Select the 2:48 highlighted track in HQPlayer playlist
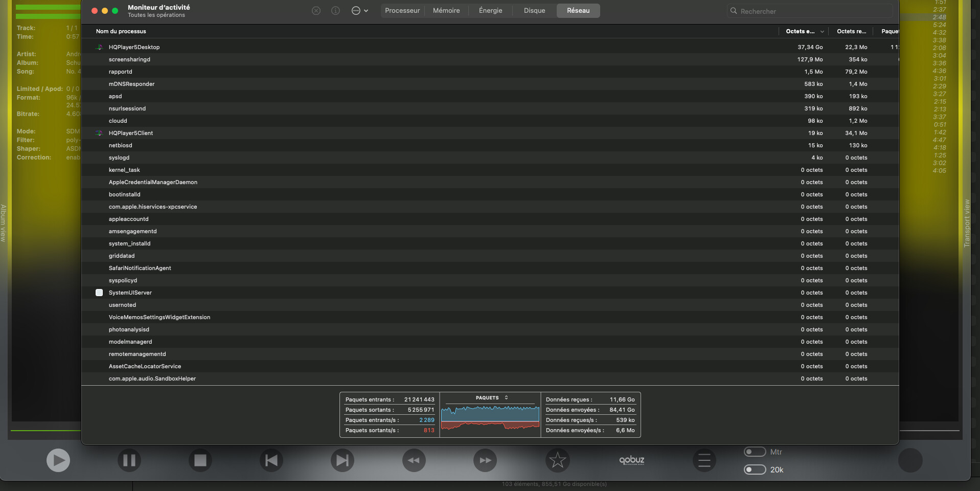This screenshot has width=980, height=491. point(939,17)
